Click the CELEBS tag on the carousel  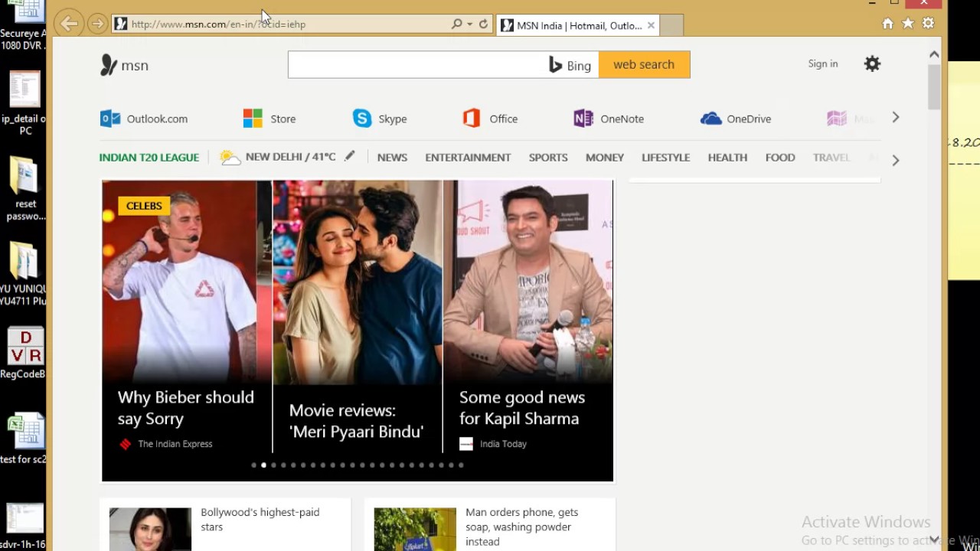(x=144, y=205)
